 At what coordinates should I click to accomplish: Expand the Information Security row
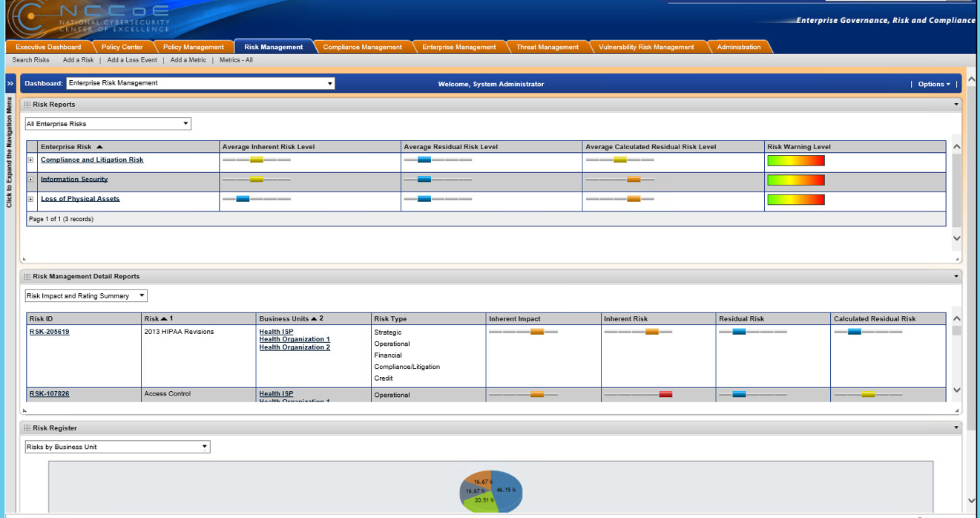pyautogui.click(x=30, y=179)
